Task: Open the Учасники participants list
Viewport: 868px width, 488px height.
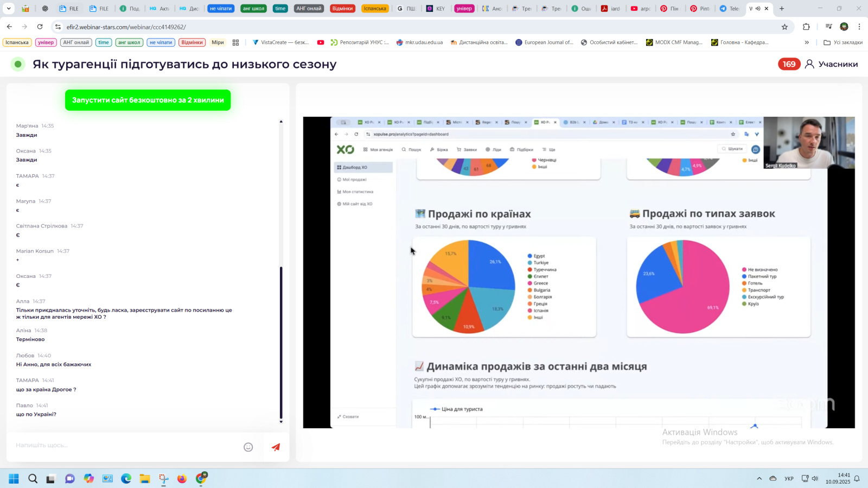Action: pyautogui.click(x=838, y=64)
